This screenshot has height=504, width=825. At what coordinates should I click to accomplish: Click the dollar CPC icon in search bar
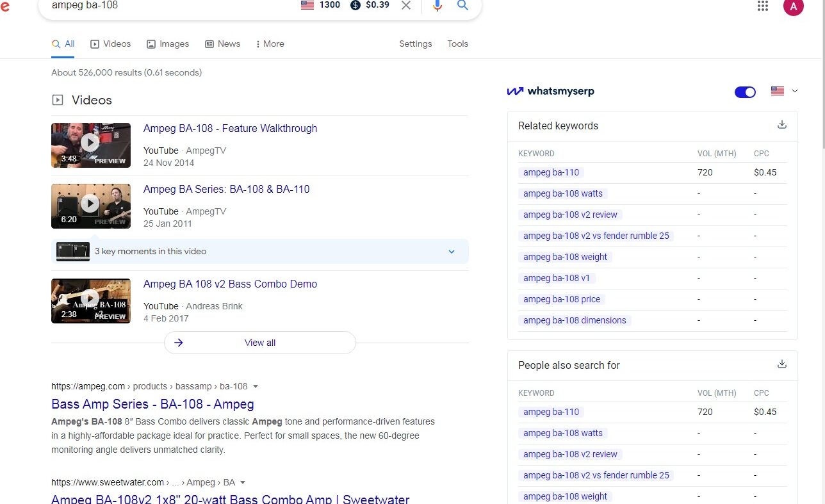[x=355, y=5]
